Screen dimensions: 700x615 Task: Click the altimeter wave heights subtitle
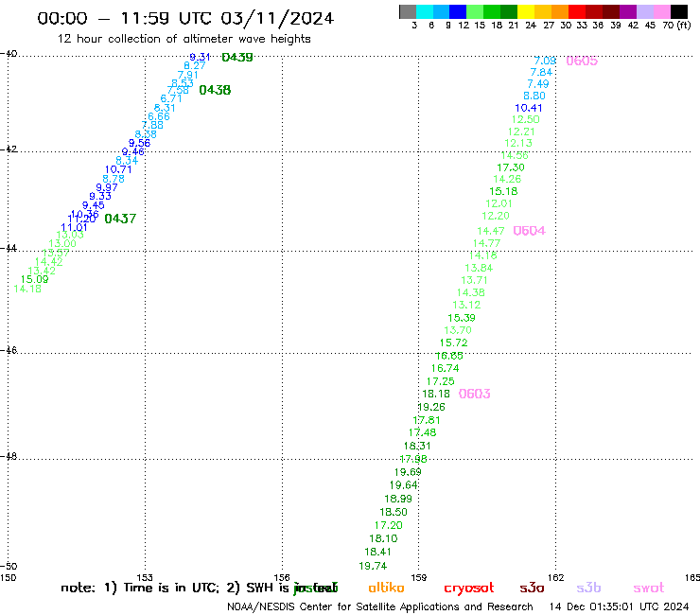point(184,39)
